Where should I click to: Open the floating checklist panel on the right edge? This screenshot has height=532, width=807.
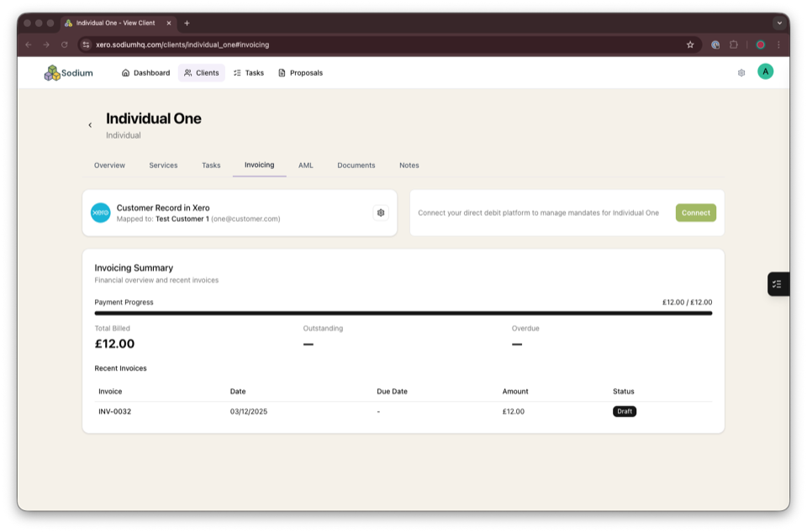click(778, 283)
